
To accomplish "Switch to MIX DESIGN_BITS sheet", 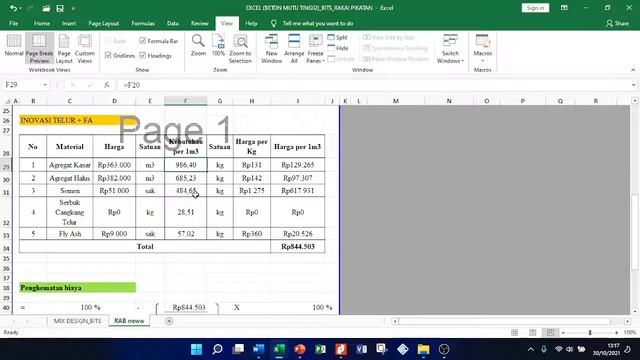I will coord(77,321).
